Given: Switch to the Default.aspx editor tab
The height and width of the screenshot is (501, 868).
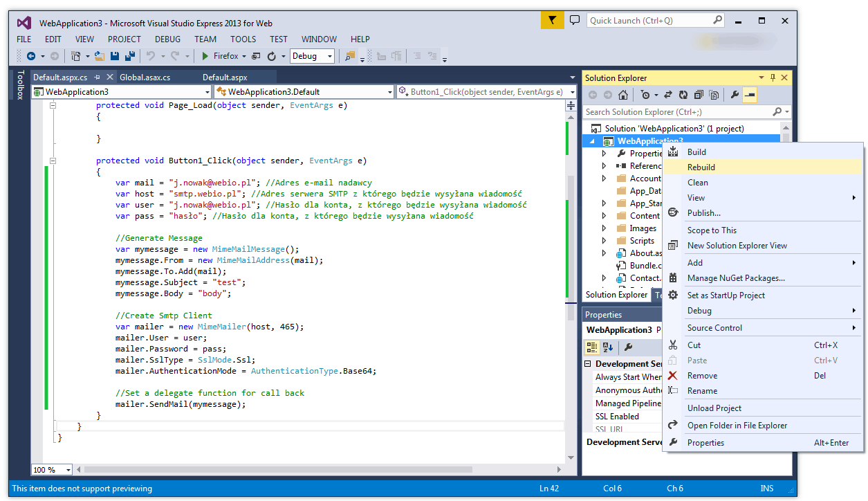Looking at the screenshot, I should tap(225, 78).
